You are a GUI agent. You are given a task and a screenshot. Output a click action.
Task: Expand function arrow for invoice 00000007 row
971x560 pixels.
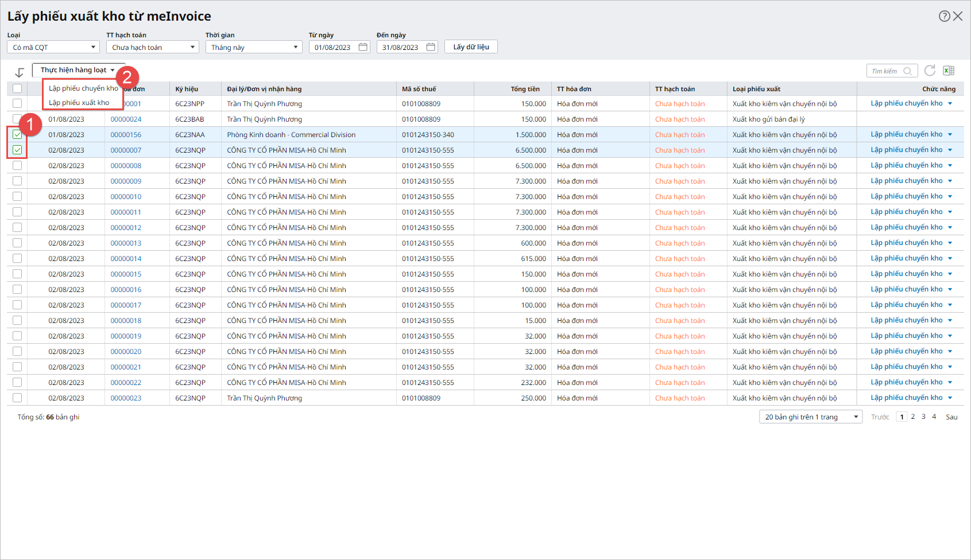coord(950,150)
